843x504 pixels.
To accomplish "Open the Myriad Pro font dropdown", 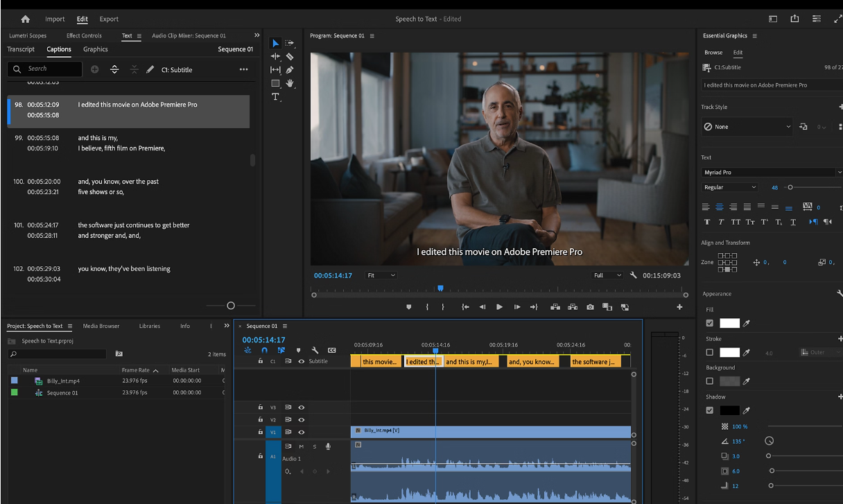I will point(772,172).
